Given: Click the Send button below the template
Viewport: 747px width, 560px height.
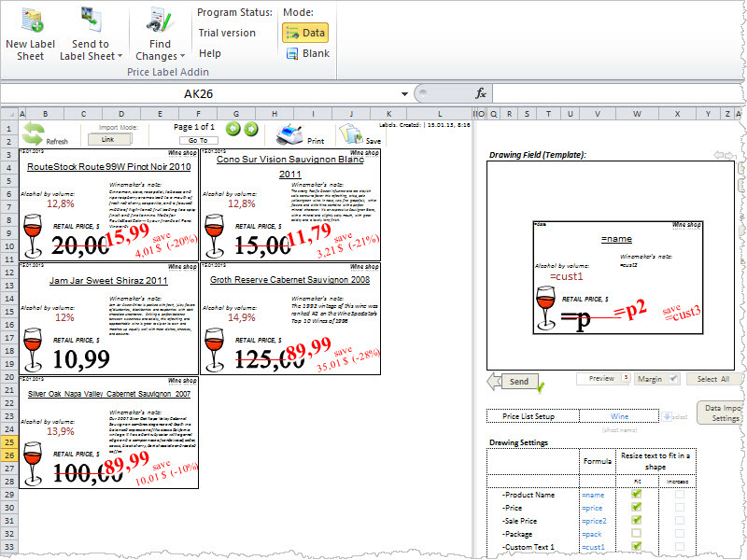Looking at the screenshot, I should pyautogui.click(x=520, y=382).
